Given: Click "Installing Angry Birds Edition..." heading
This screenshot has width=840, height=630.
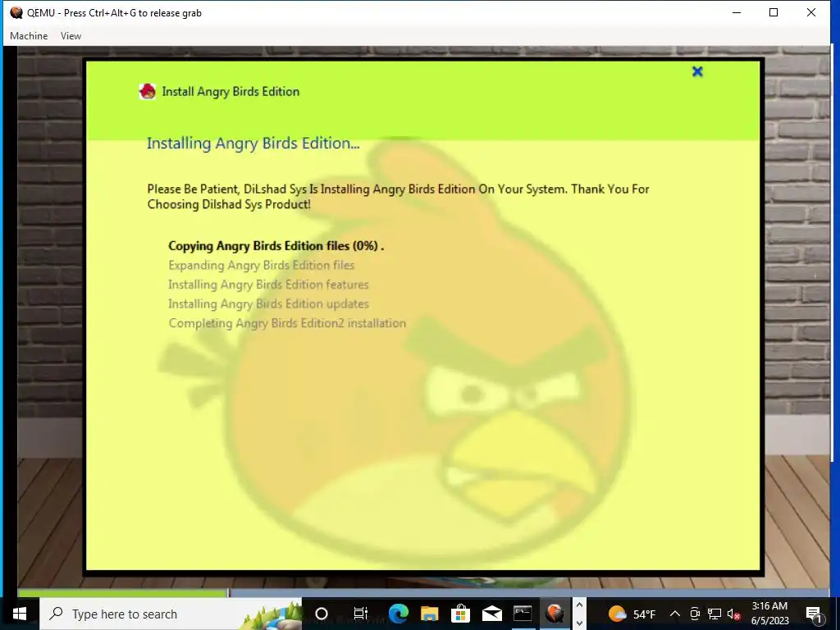Looking at the screenshot, I should pyautogui.click(x=253, y=144).
